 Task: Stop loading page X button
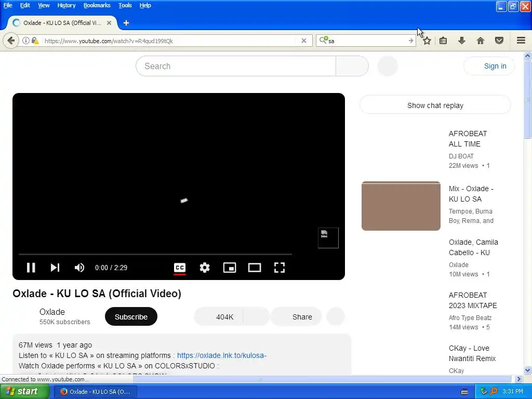pyautogui.click(x=304, y=41)
